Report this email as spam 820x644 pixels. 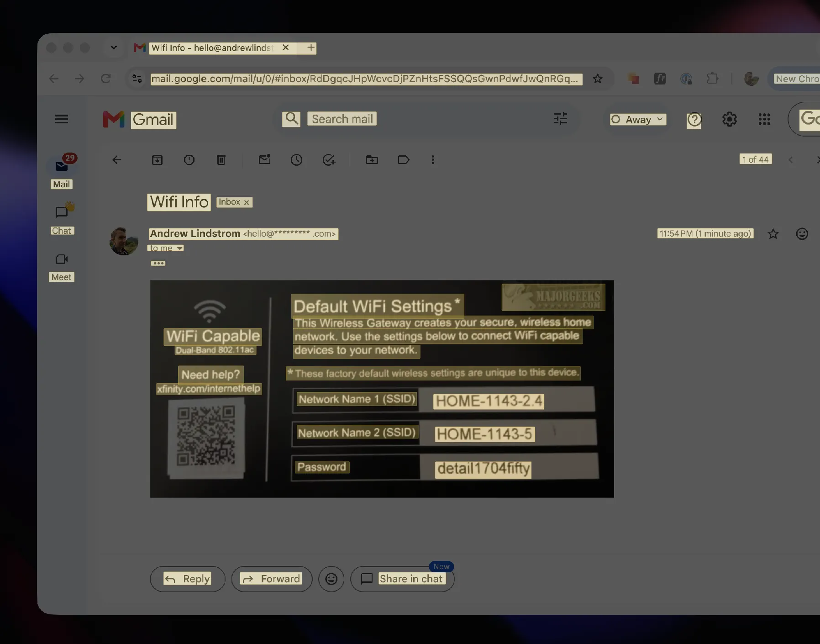coord(189,160)
